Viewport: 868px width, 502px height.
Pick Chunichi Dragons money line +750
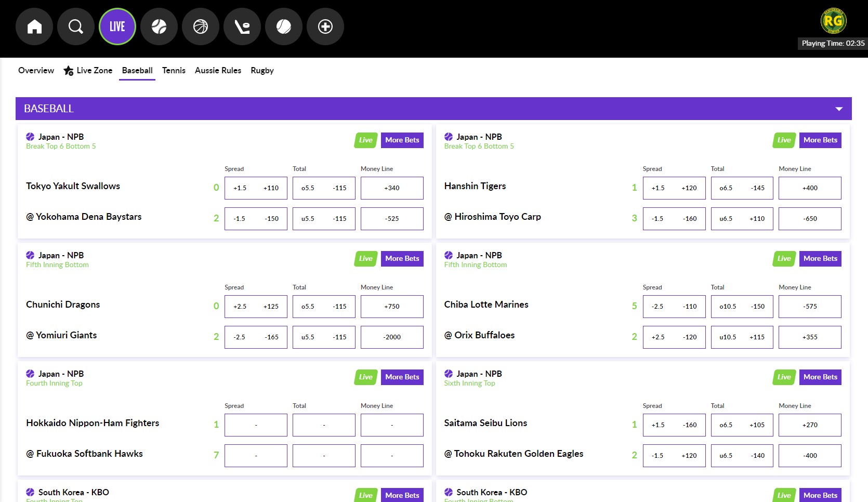392,307
